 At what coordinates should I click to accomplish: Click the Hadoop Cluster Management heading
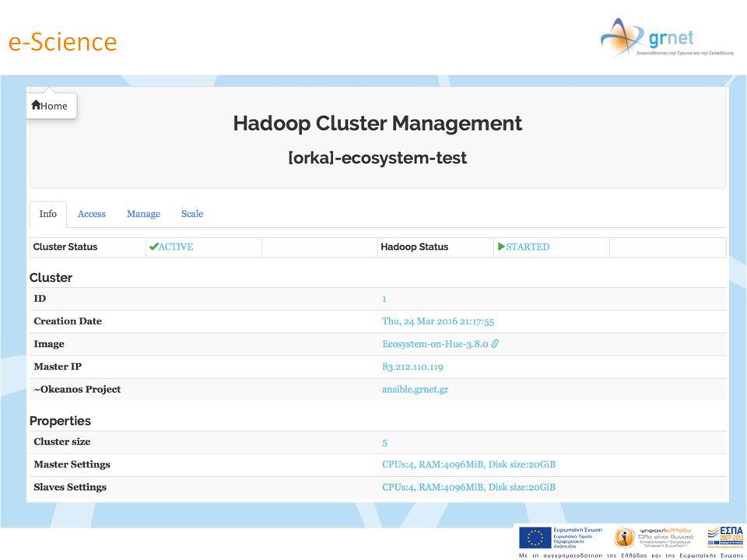pos(377,124)
